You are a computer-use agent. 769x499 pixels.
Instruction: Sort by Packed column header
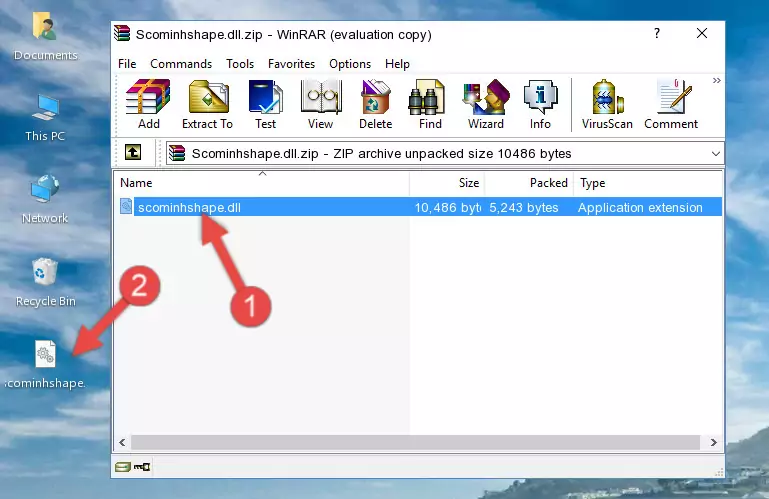pyautogui.click(x=529, y=183)
